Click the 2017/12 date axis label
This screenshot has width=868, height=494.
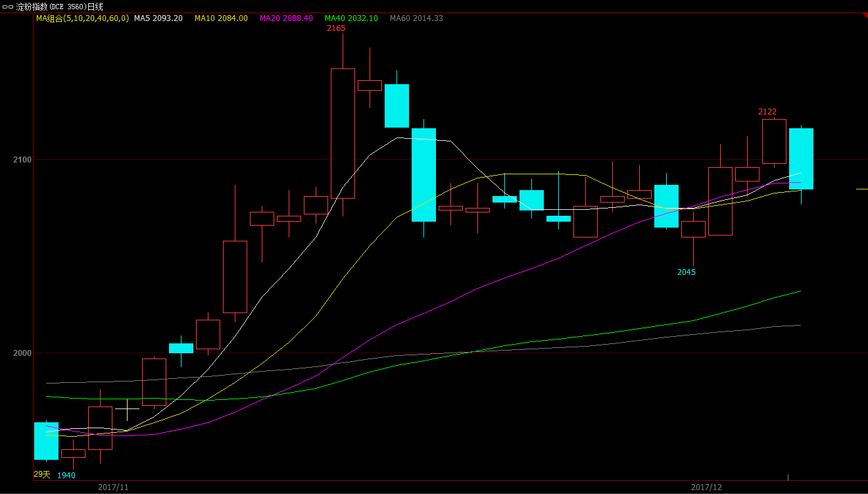706,487
